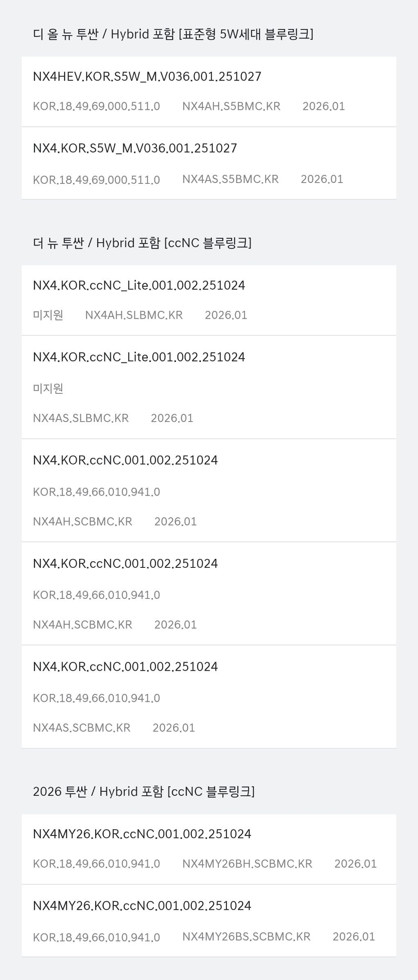Image resolution: width=418 pixels, height=980 pixels.
Task: Click the NX4AS.SLBMC.KR model code
Action: tap(81, 418)
